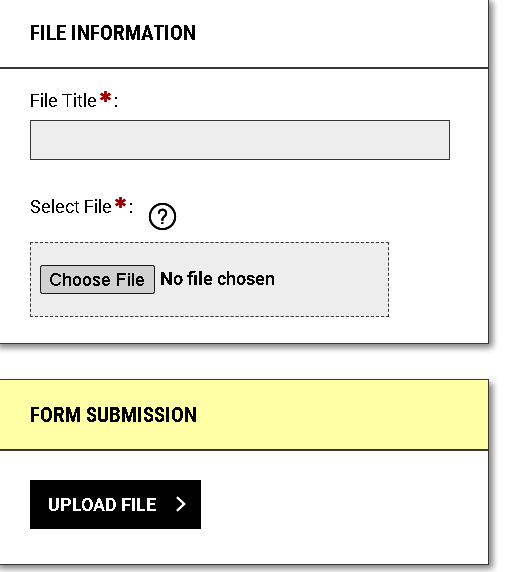The image size is (506, 572).
Task: Click the words UPLOAD FILE on black button
Action: [102, 505]
